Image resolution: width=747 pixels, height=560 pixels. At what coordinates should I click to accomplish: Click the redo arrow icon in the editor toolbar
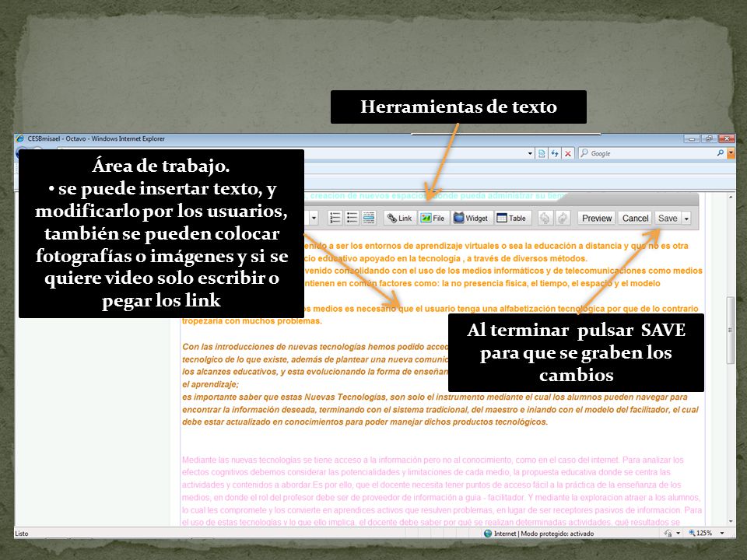[563, 218]
